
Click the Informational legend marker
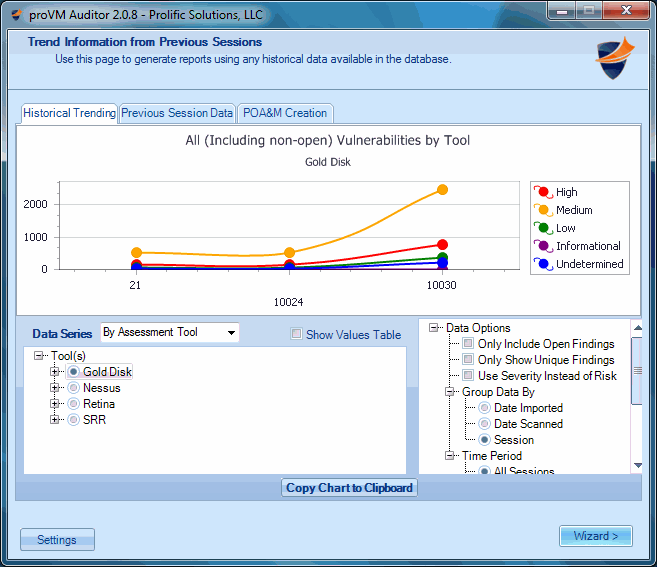[543, 246]
